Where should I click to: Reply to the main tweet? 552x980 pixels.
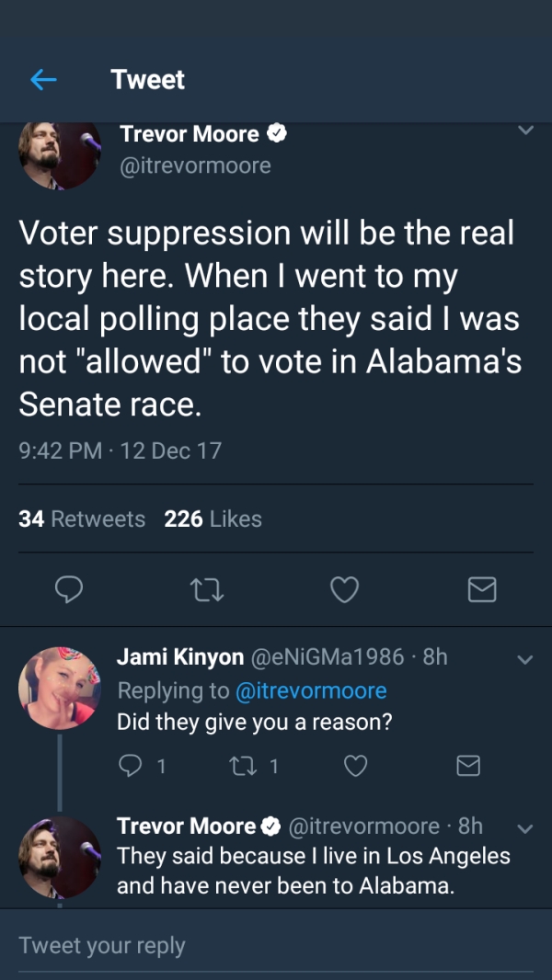coord(69,589)
